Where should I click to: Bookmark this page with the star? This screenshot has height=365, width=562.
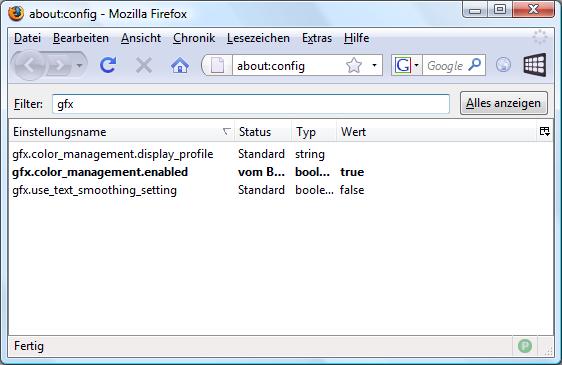point(353,66)
